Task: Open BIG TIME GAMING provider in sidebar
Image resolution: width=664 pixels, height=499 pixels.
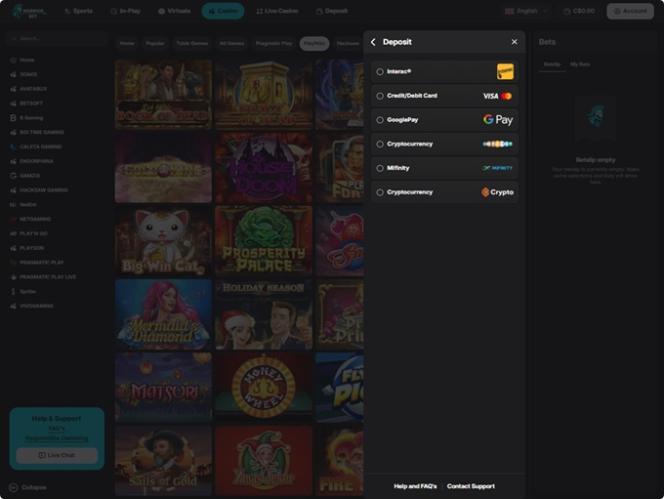Action: click(x=42, y=132)
